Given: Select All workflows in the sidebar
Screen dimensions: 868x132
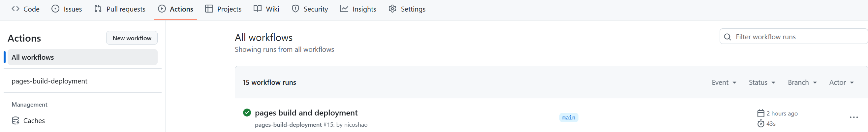Looking at the screenshot, I should pyautogui.click(x=81, y=57).
